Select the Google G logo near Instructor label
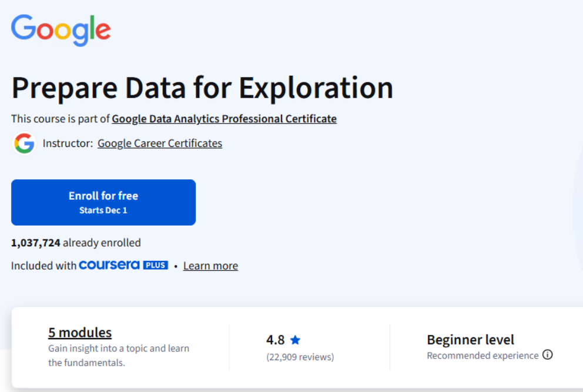Image resolution: width=583 pixels, height=392 pixels. click(x=24, y=143)
